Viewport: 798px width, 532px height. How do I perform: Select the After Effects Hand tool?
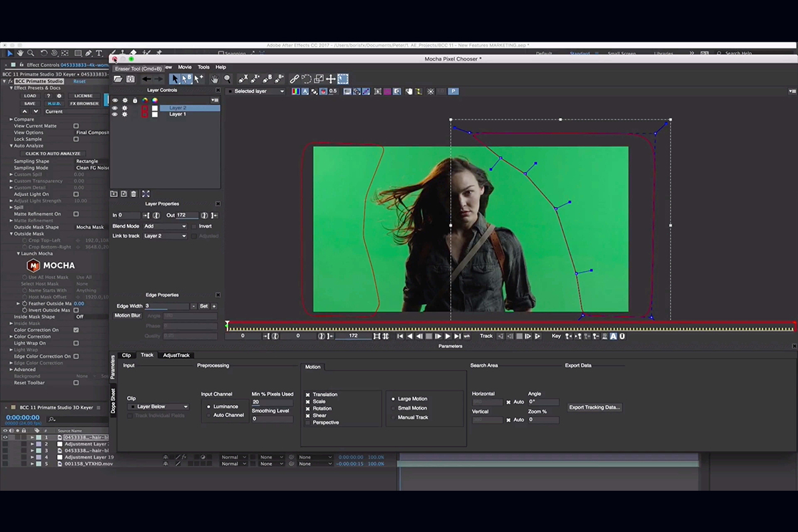tap(21, 53)
